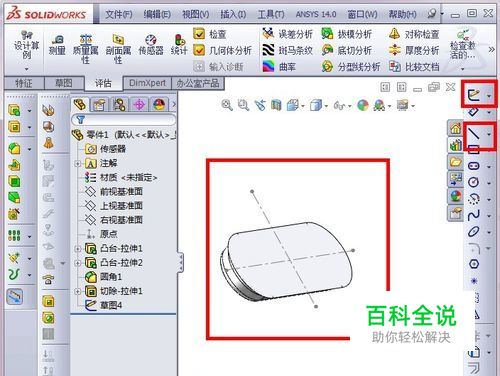The width and height of the screenshot is (500, 376).
Task: Run 误差分析 deviation analysis
Action: coord(287,34)
